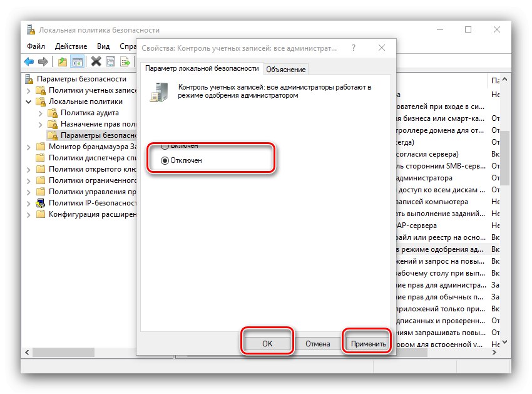Open the Действие menu

71,46
